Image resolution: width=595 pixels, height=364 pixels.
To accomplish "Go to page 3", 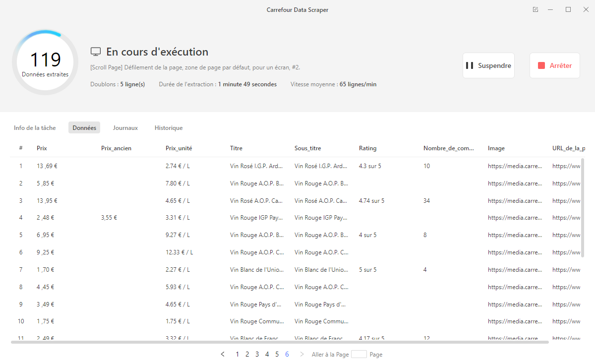I will pyautogui.click(x=257, y=354).
